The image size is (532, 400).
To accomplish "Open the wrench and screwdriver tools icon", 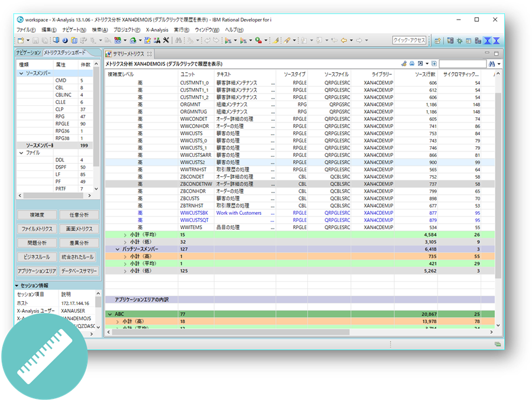I will pyautogui.click(x=166, y=40).
